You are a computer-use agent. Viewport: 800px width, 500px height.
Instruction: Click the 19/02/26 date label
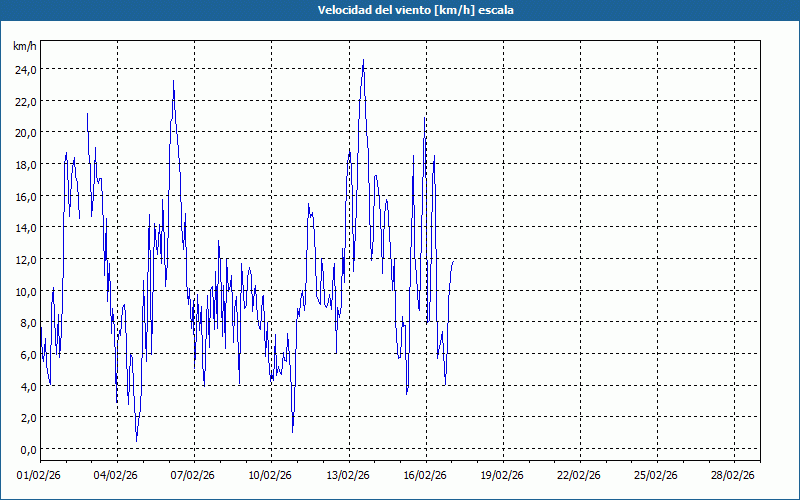503,476
